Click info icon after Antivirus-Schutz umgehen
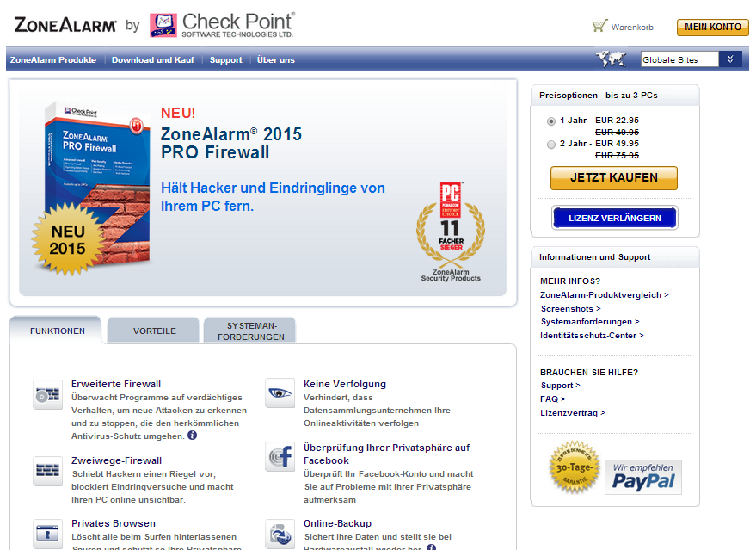The height and width of the screenshot is (550, 756). point(192,436)
